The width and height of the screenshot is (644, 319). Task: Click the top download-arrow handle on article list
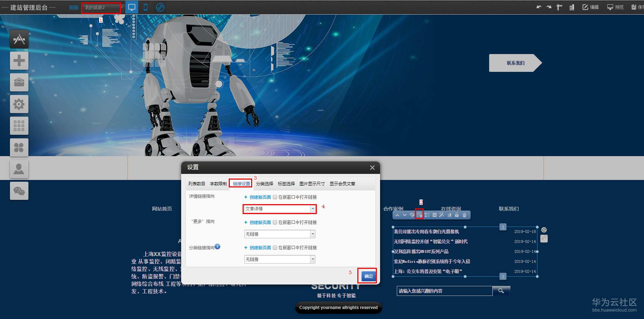click(x=503, y=227)
